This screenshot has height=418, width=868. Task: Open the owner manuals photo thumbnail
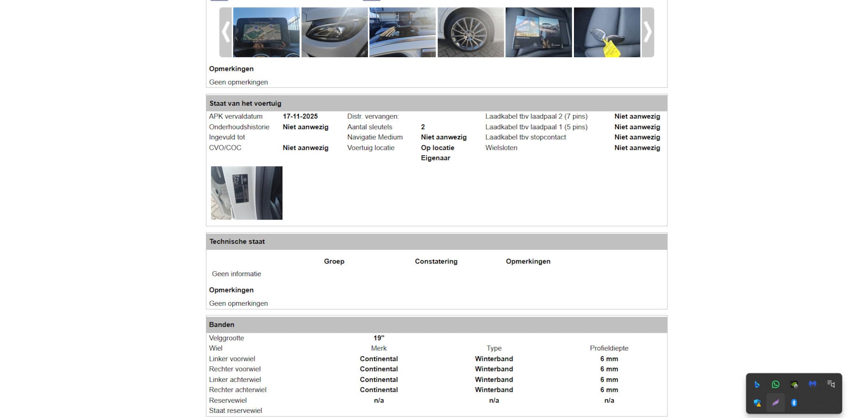[x=538, y=32]
